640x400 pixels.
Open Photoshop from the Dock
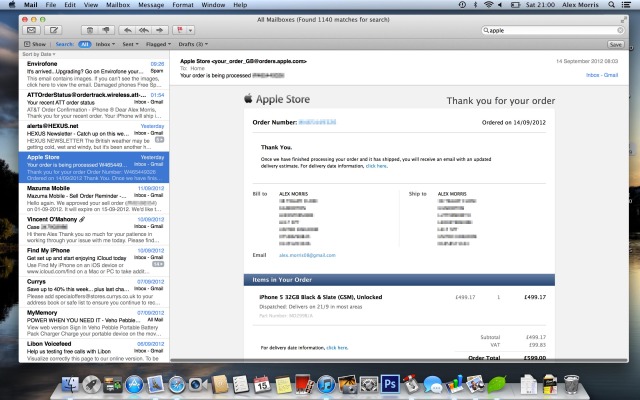(390, 384)
